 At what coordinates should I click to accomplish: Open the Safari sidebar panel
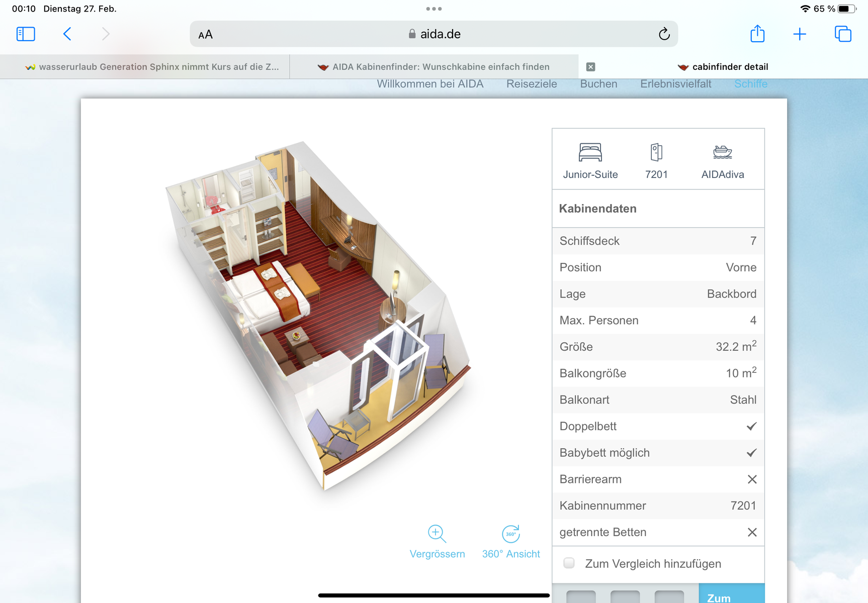click(x=26, y=34)
